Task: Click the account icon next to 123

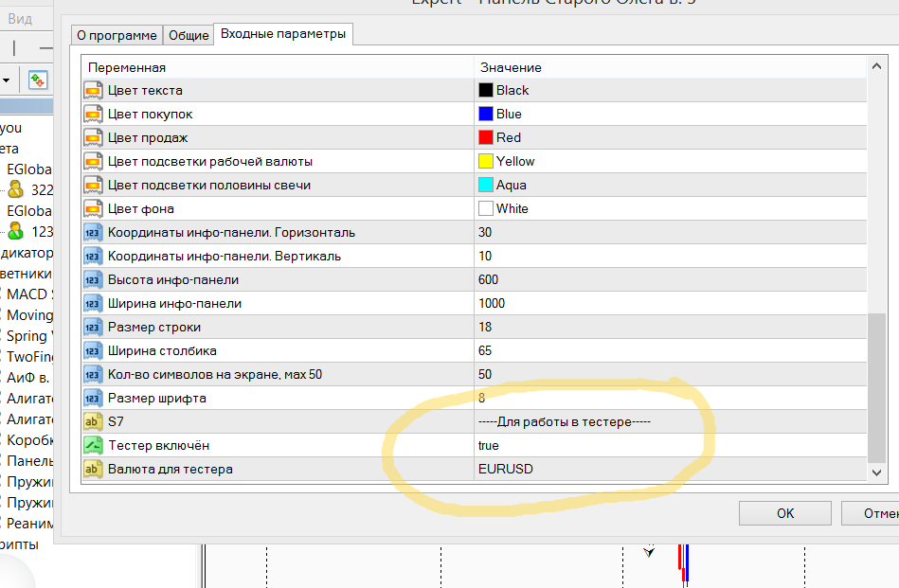Action: tap(16, 231)
